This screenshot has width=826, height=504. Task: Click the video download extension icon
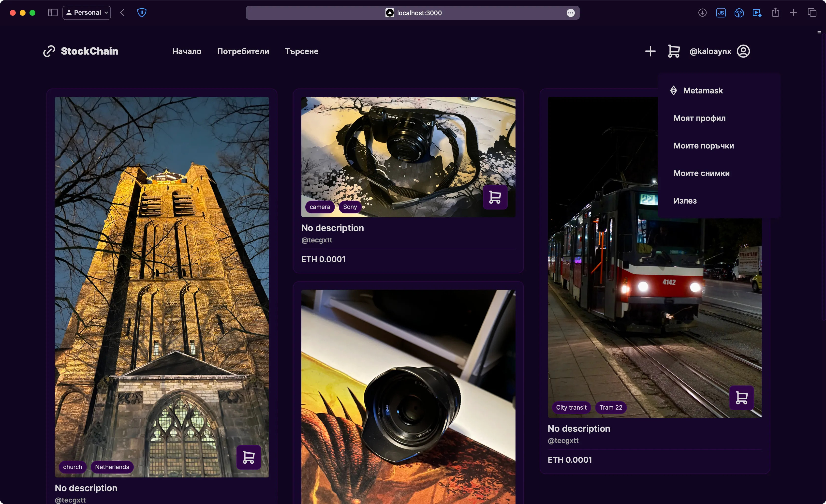757,13
